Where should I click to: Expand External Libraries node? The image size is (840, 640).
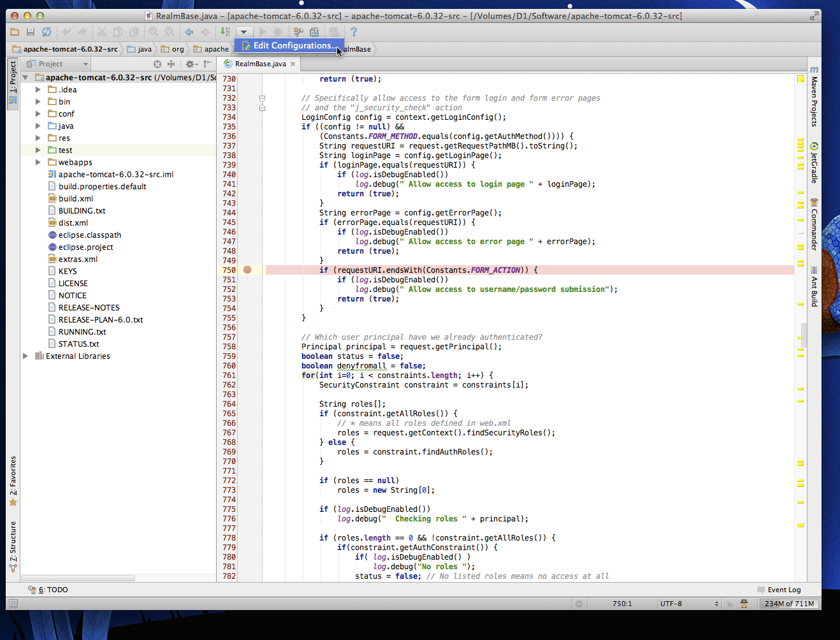(x=25, y=356)
